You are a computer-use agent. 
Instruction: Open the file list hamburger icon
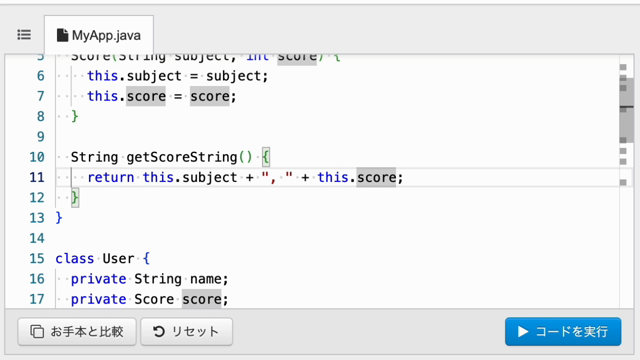point(24,35)
